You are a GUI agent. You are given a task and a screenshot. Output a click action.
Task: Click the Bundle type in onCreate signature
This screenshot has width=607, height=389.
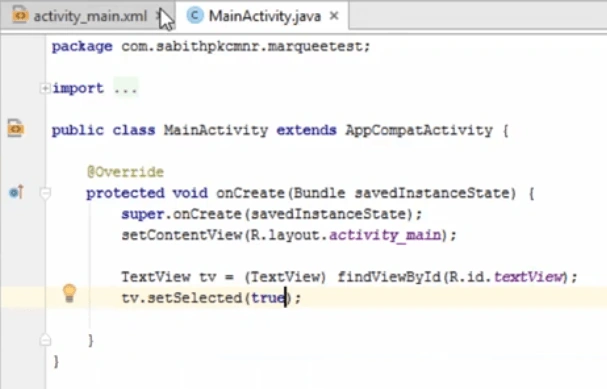[x=319, y=193]
